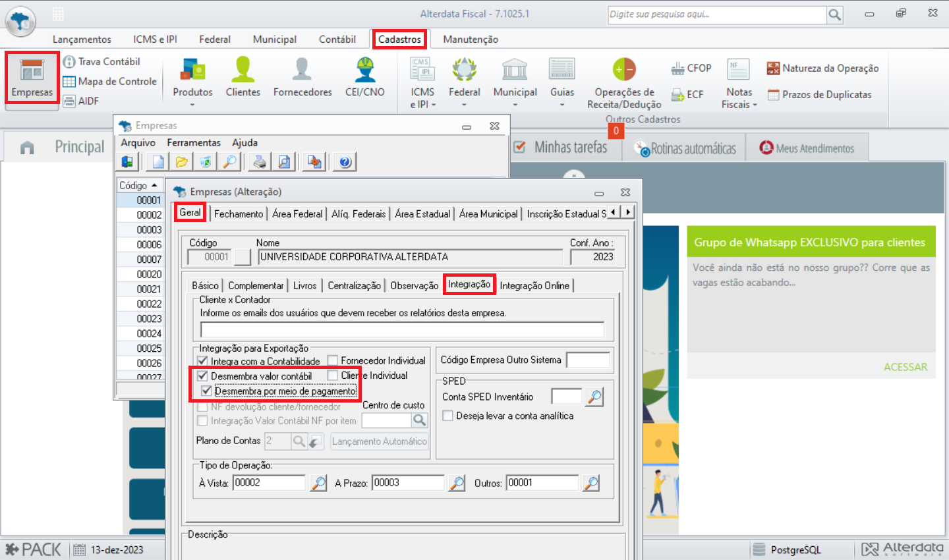This screenshot has height=560, width=949.
Task: Enable Deseja levar a conta analítica
Action: point(448,416)
